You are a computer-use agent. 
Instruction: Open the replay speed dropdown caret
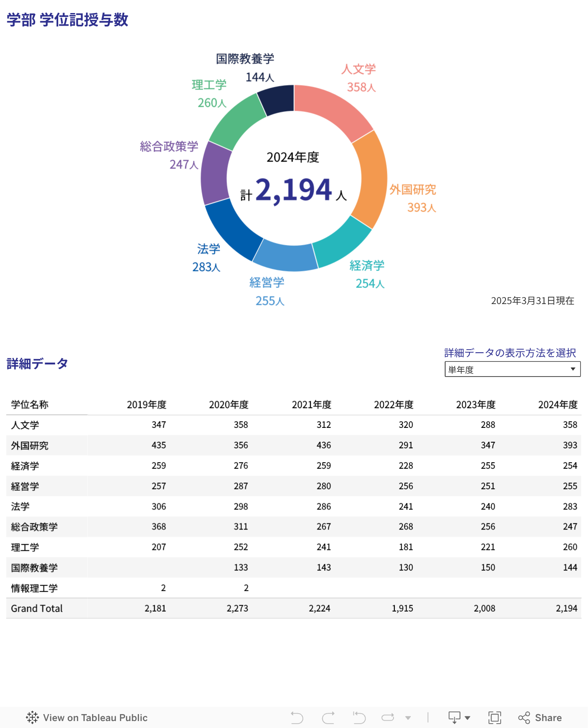point(408,718)
